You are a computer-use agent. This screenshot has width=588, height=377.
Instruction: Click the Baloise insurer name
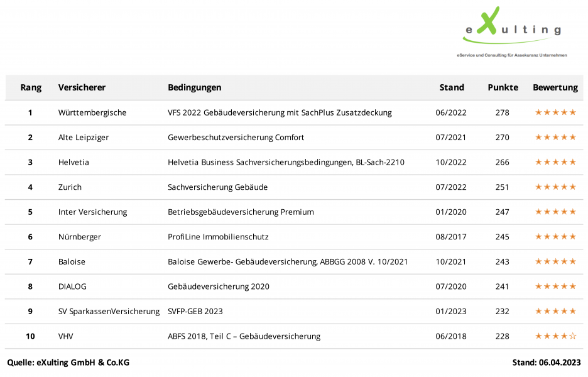(x=72, y=261)
